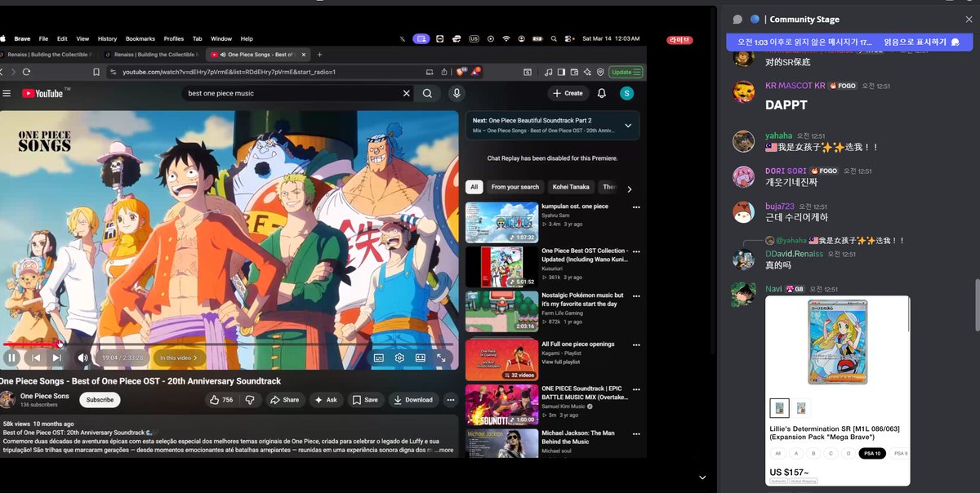
Task: Open YouTube notifications bell
Action: click(x=602, y=94)
